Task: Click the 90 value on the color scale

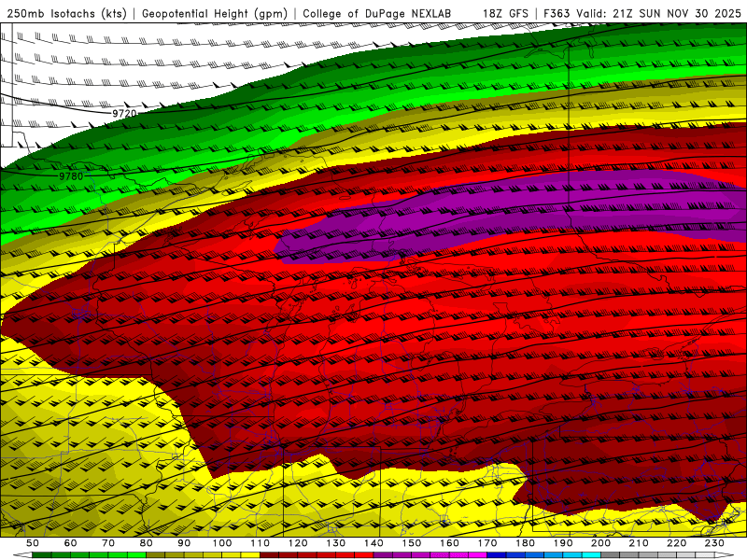Action: (184, 543)
